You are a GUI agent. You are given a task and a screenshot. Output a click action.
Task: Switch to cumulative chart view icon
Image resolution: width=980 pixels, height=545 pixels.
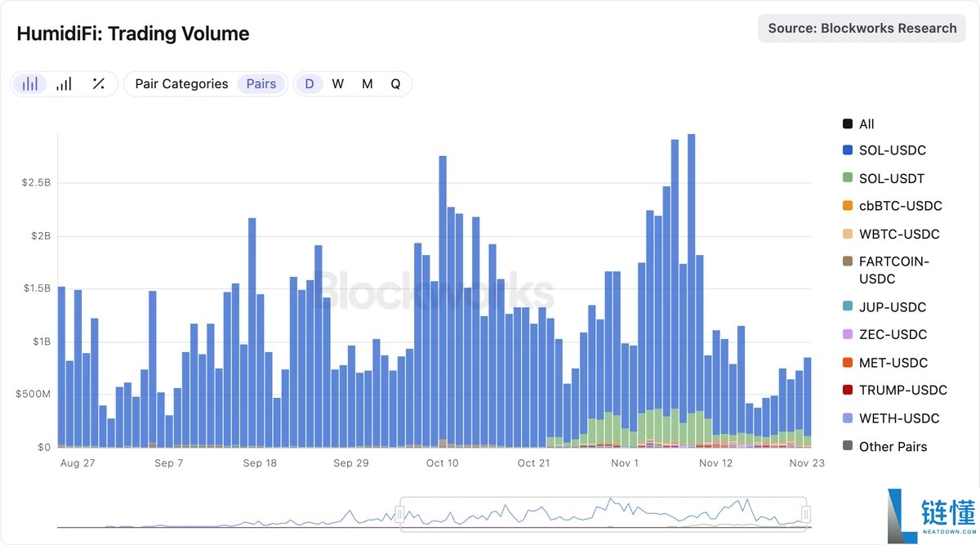tap(64, 84)
